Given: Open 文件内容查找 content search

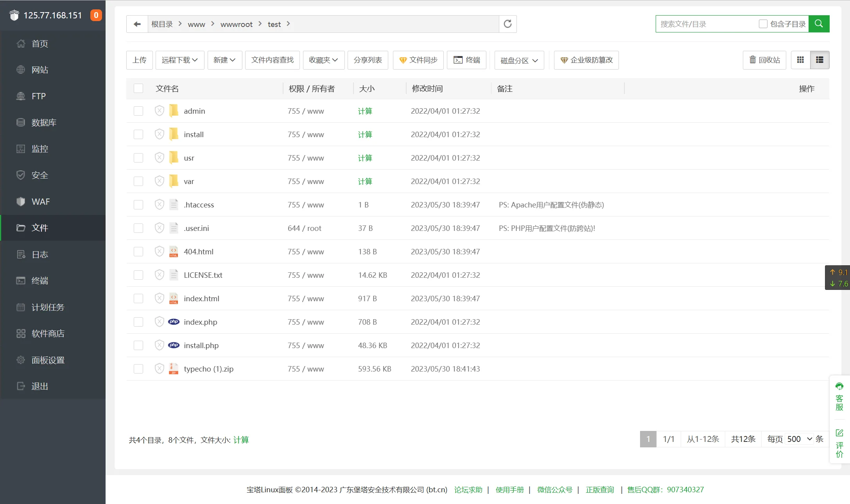Looking at the screenshot, I should pyautogui.click(x=273, y=60).
